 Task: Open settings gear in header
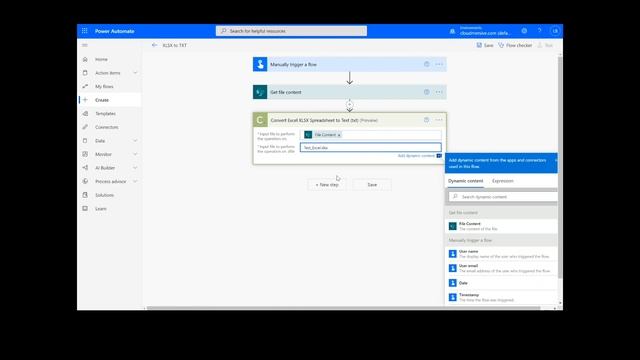click(524, 31)
